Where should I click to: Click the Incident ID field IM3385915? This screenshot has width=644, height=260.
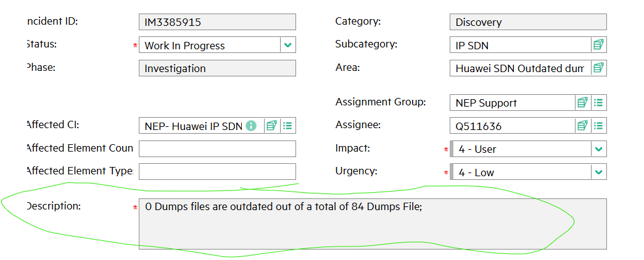(217, 22)
